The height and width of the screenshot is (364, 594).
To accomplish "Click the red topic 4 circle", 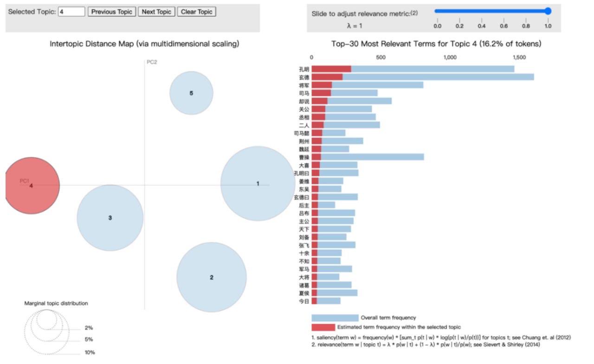I will tap(32, 185).
